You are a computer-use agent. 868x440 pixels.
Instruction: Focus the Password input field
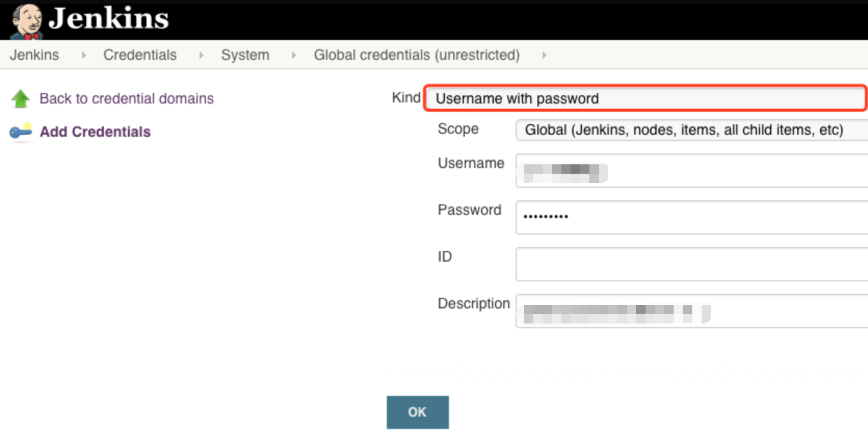point(692,217)
